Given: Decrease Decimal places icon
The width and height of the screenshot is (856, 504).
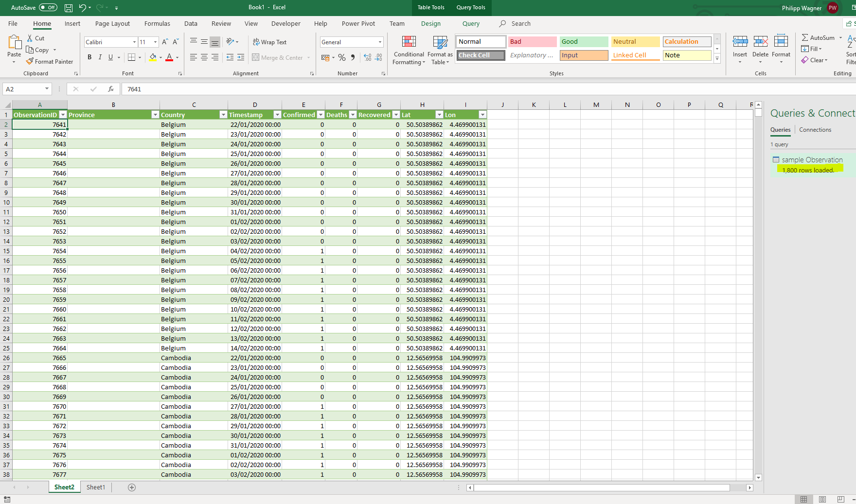Looking at the screenshot, I should pyautogui.click(x=379, y=57).
